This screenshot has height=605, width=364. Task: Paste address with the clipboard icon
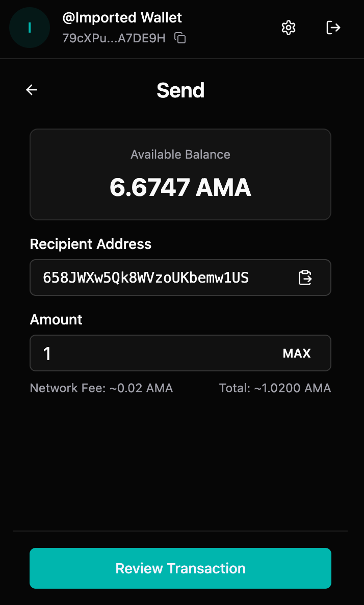click(305, 278)
